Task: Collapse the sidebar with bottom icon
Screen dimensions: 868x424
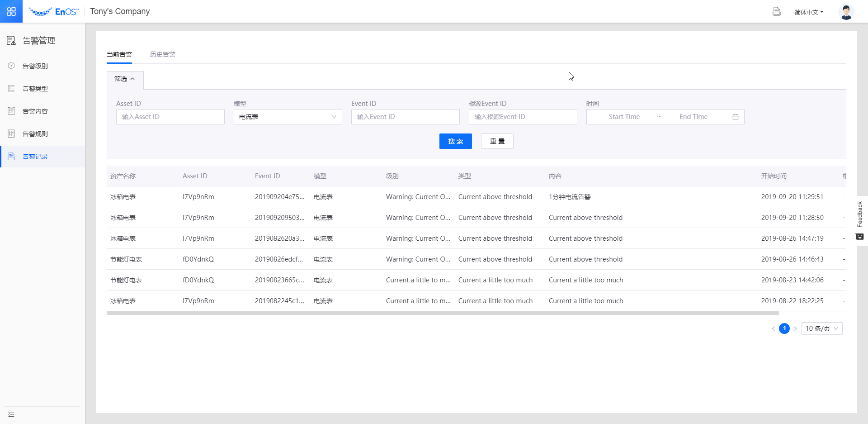Action: pos(11,414)
